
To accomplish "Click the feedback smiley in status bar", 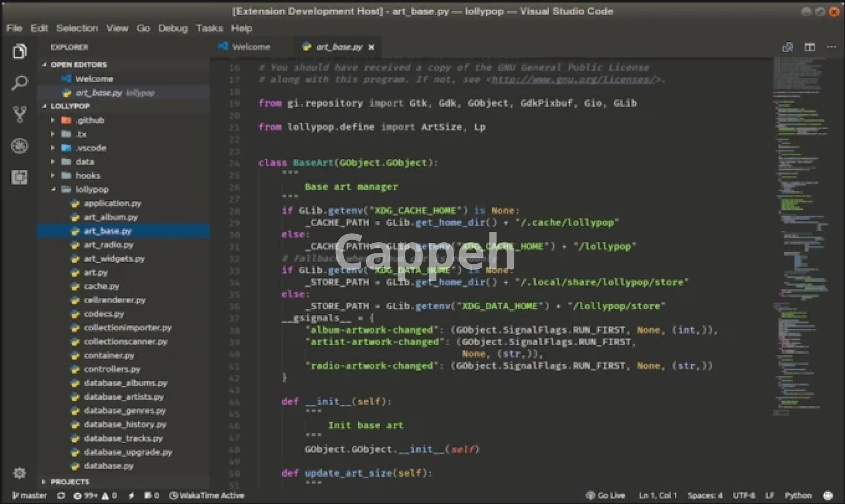I will click(x=828, y=496).
